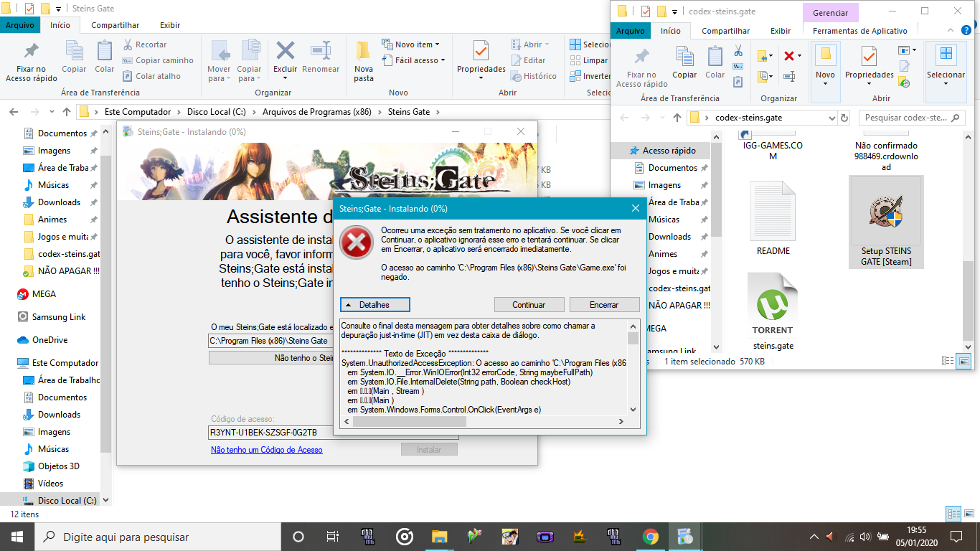Select Objetos 3D in the sidebar

(x=58, y=466)
